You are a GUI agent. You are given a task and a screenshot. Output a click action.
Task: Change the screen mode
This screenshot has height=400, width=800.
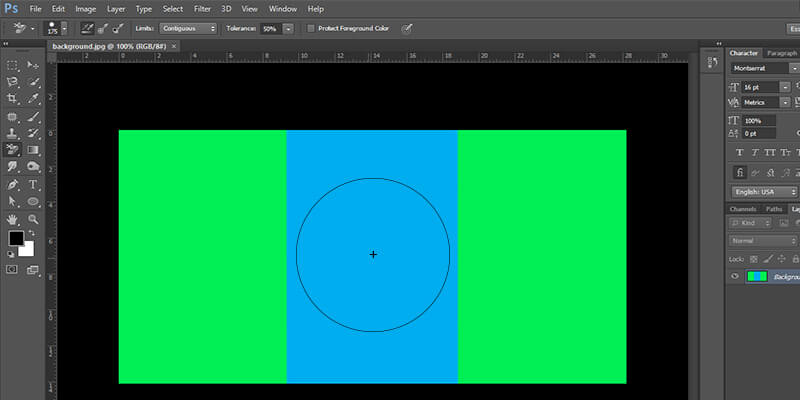(x=33, y=270)
